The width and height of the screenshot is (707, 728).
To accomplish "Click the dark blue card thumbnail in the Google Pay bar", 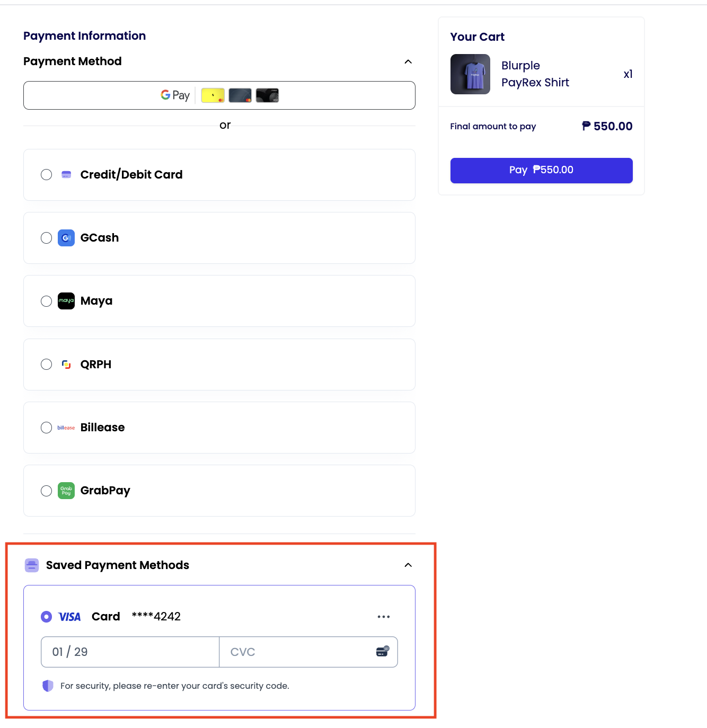I will (240, 95).
